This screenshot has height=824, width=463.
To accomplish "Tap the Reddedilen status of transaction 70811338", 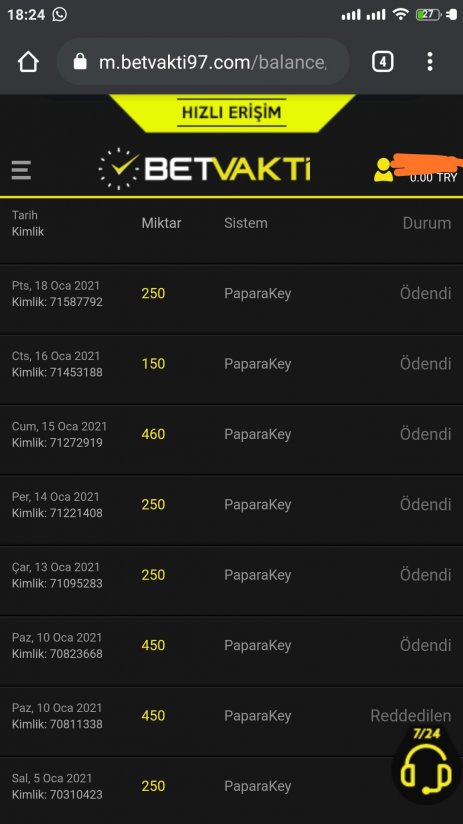I will (x=410, y=716).
